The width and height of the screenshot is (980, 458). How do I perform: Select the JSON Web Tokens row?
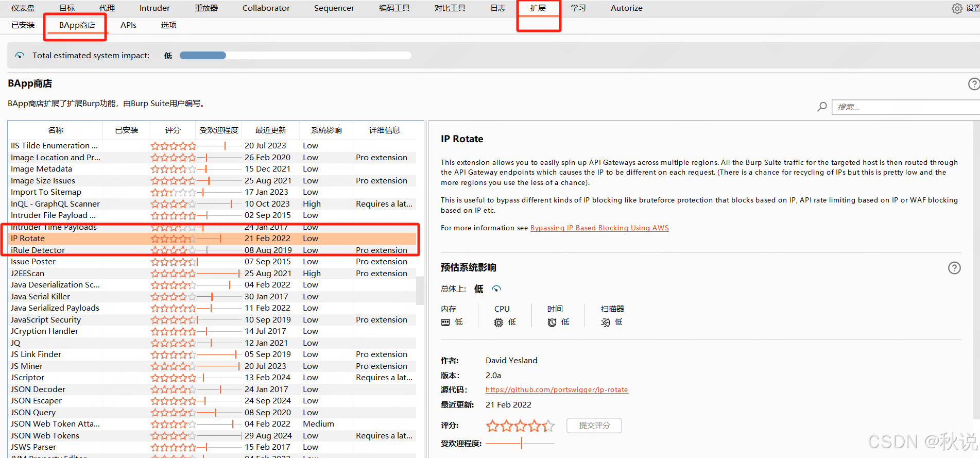212,436
